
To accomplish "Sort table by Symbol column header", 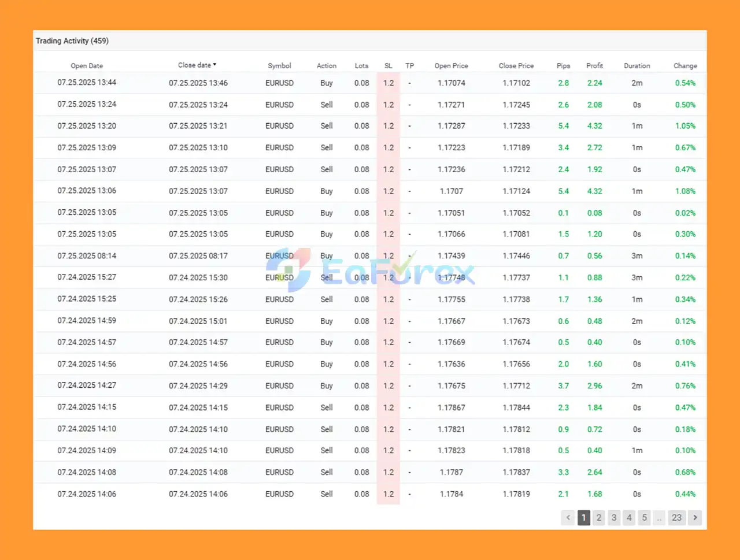I will coord(279,66).
